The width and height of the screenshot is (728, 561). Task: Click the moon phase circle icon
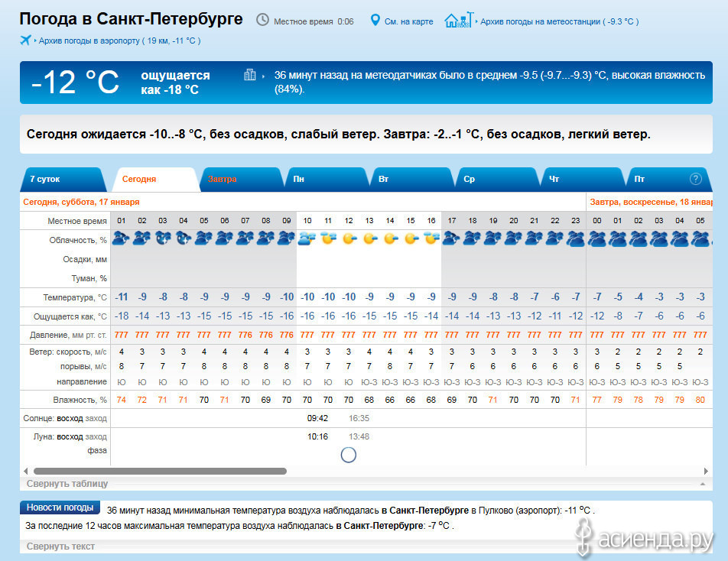click(348, 455)
